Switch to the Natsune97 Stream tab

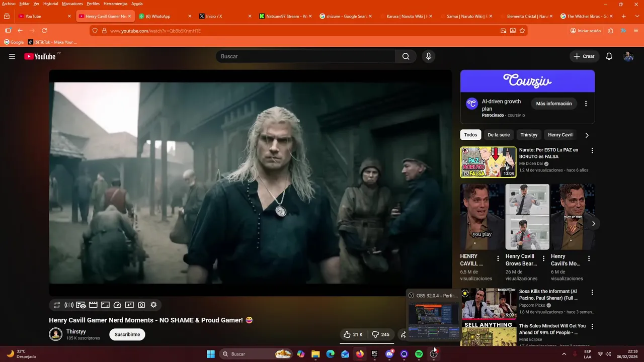(285, 16)
